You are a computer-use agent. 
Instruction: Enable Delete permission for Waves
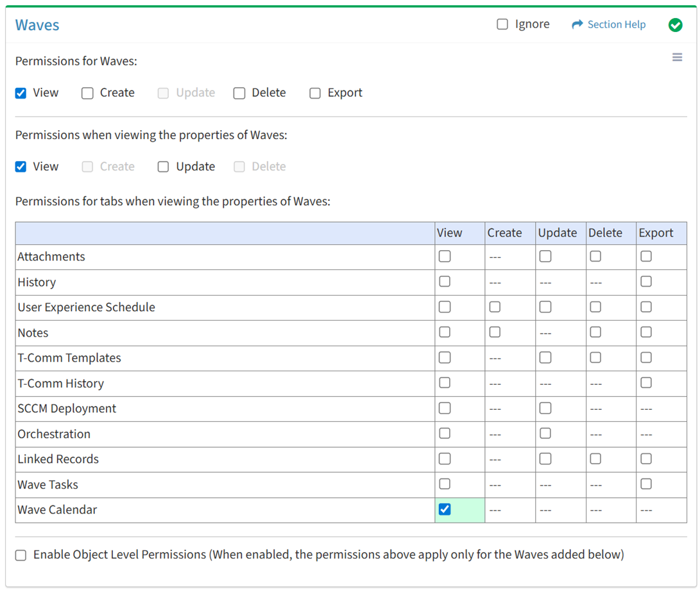click(x=239, y=93)
